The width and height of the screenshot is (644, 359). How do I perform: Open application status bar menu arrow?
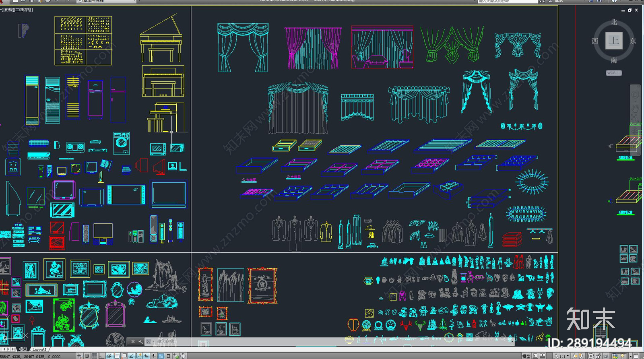pyautogui.click(x=631, y=356)
